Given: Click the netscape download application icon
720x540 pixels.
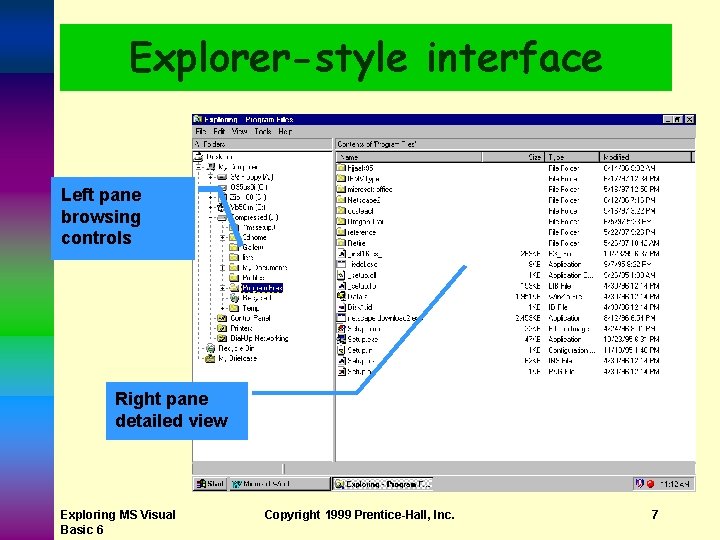Looking at the screenshot, I should 341,318.
